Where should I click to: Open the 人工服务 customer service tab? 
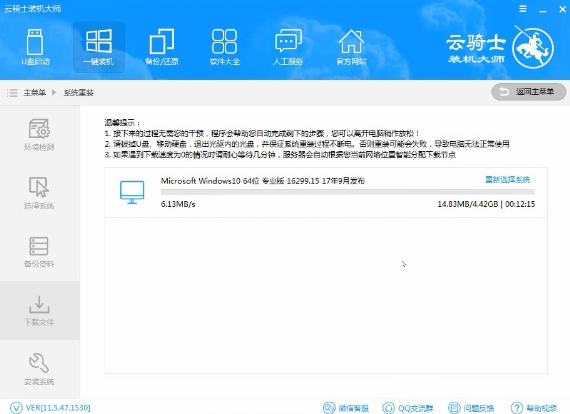288,47
